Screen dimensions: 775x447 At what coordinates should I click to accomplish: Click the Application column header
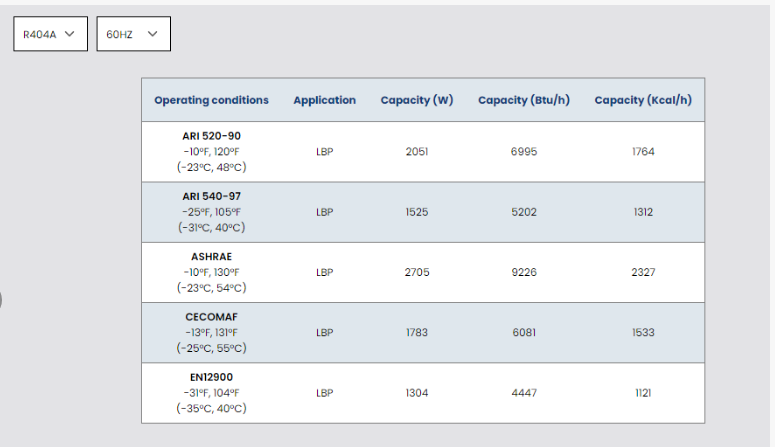[325, 100]
